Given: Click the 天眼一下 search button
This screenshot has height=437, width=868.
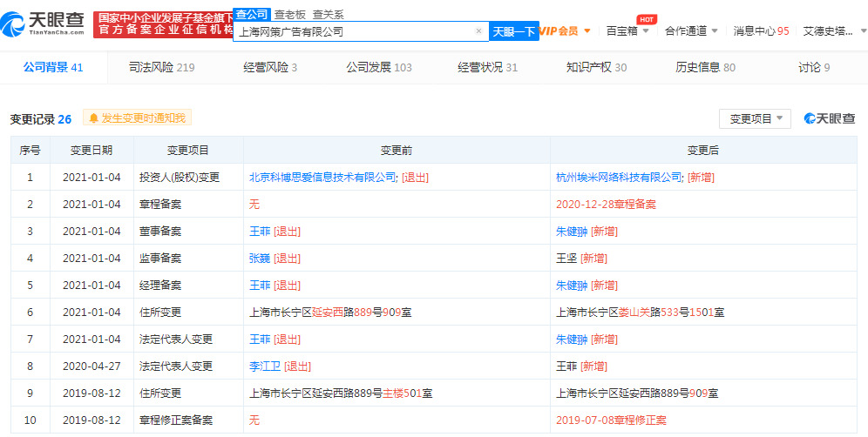Looking at the screenshot, I should click(x=513, y=31).
